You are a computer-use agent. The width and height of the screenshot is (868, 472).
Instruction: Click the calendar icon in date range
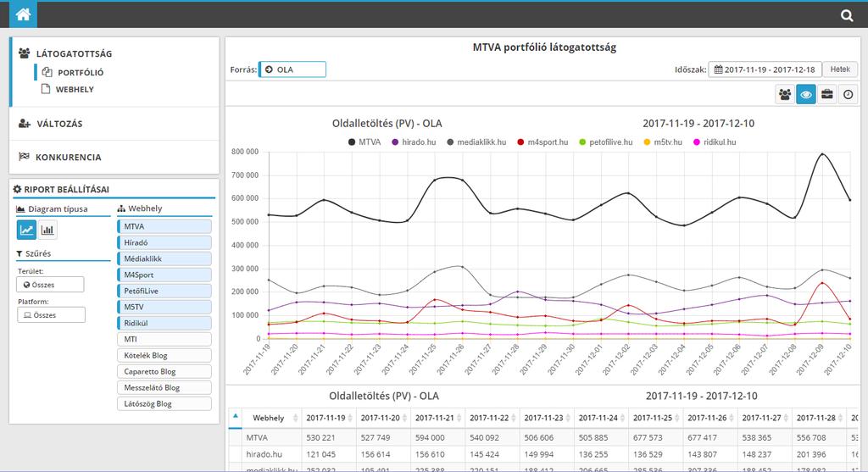click(718, 69)
